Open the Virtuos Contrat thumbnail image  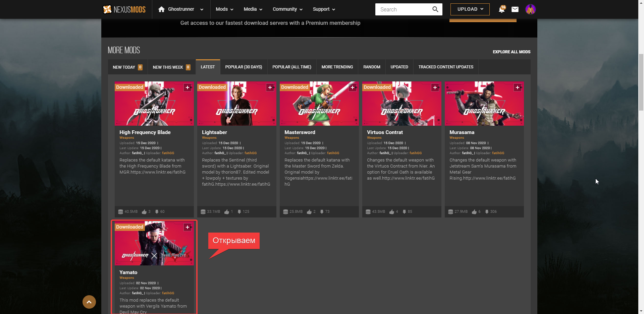[x=402, y=104]
